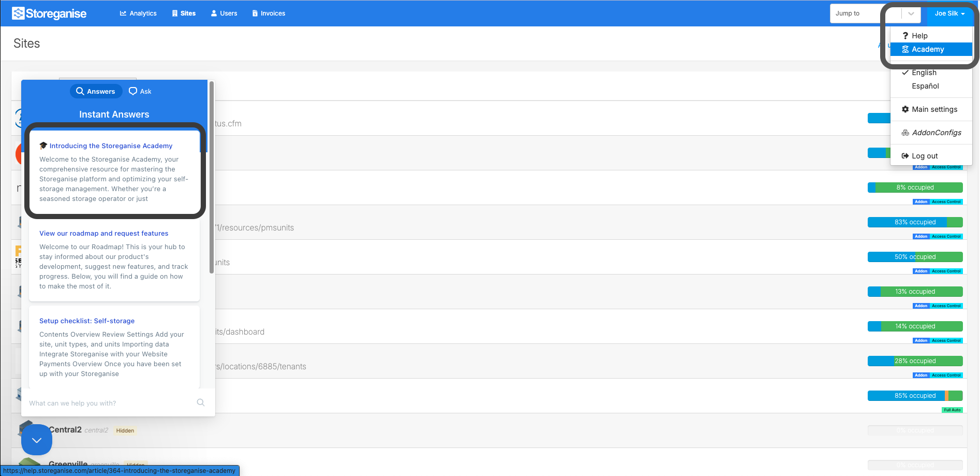Screen dimensions: 980x476
Task: Click Log out
Action: [931, 156]
